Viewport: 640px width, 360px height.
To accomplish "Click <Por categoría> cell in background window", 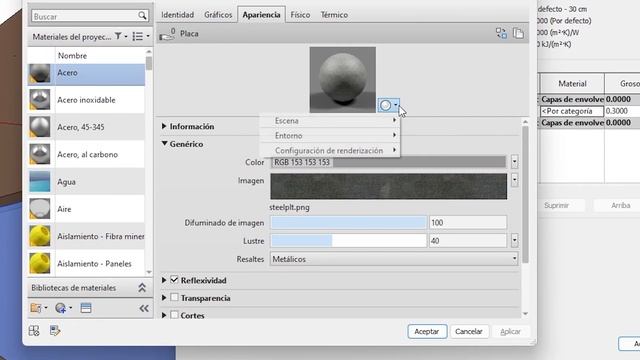I will [572, 111].
